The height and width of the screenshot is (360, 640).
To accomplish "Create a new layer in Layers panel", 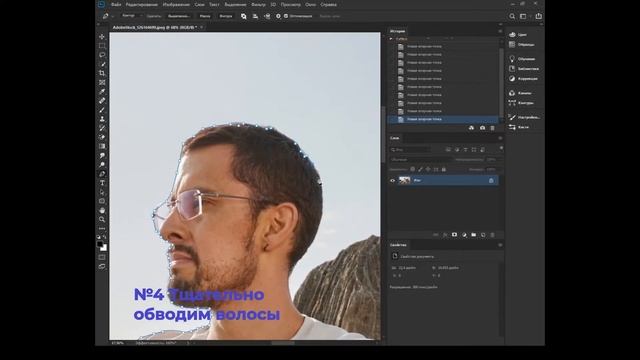I will click(x=483, y=235).
